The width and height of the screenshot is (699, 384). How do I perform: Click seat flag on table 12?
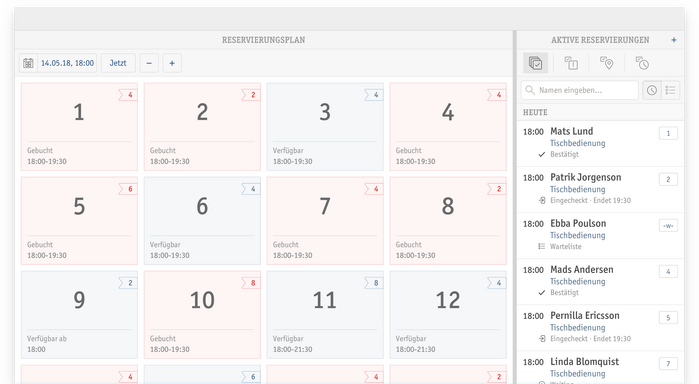[497, 283]
